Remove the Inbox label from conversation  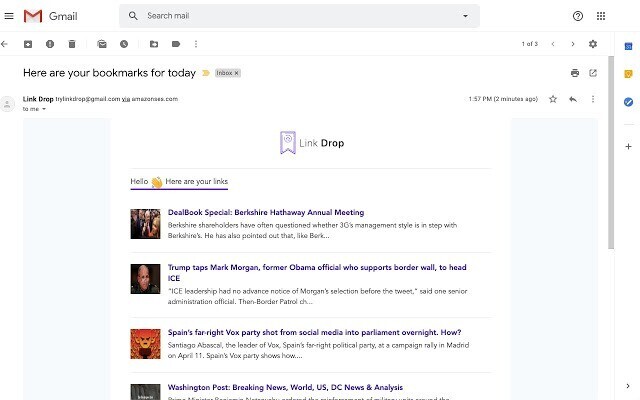236,73
